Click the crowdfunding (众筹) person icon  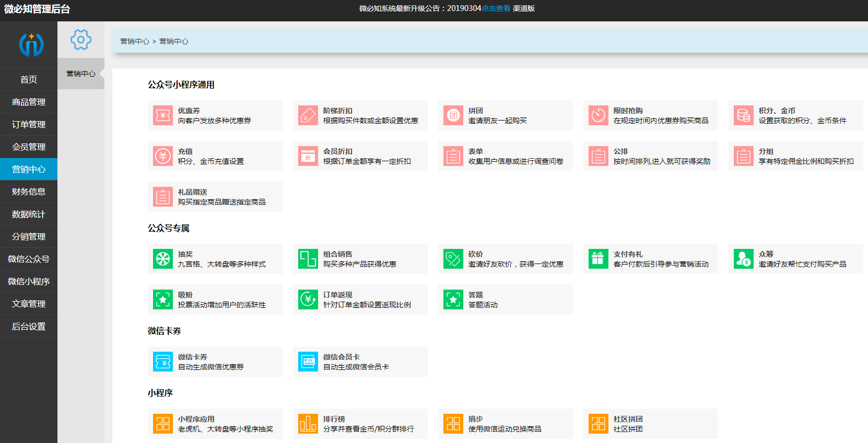(744, 259)
